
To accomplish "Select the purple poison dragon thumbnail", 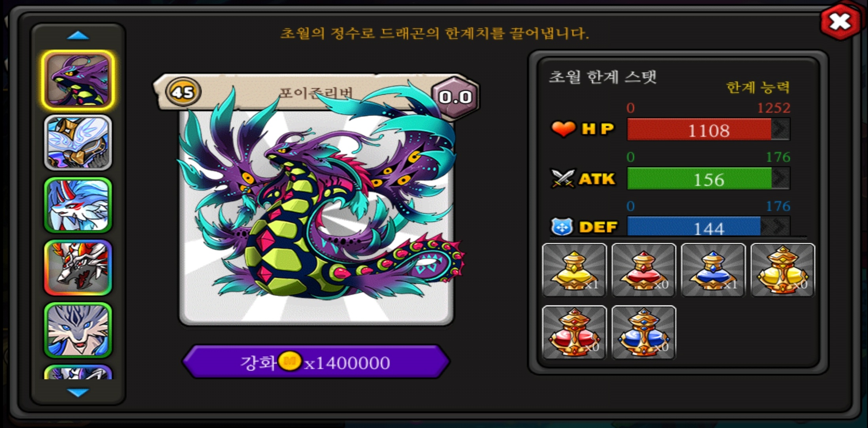I will [x=78, y=80].
